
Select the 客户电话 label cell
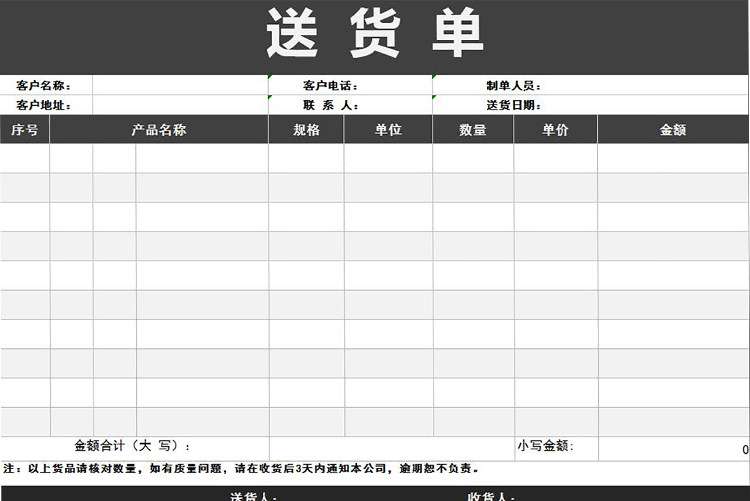(x=350, y=85)
